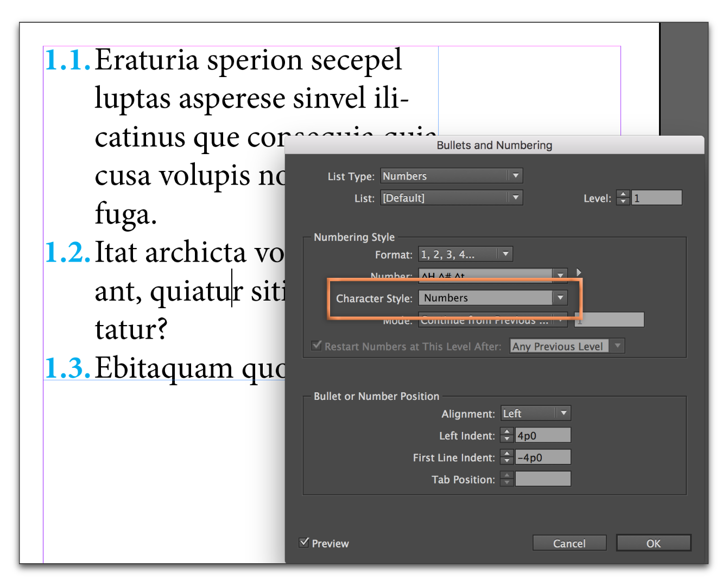Select the Level input field showing 1

[x=656, y=197]
